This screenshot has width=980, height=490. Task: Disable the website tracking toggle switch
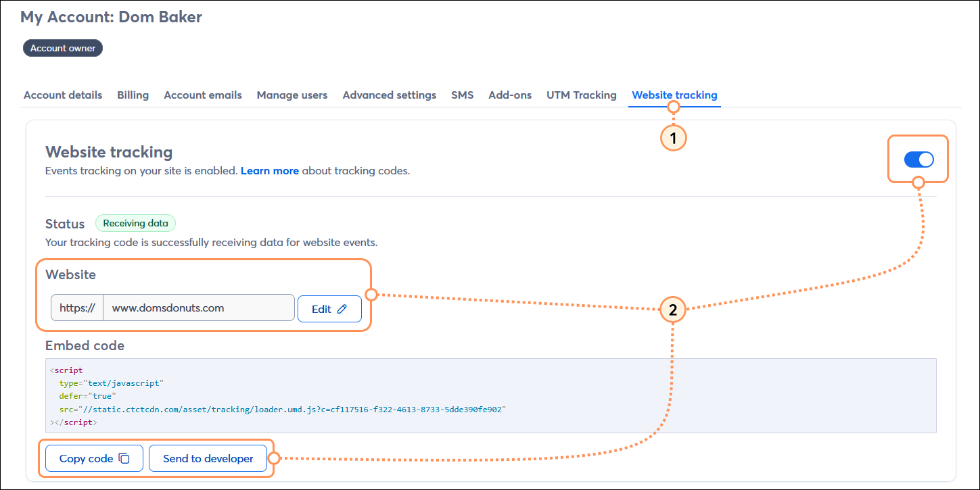[918, 159]
